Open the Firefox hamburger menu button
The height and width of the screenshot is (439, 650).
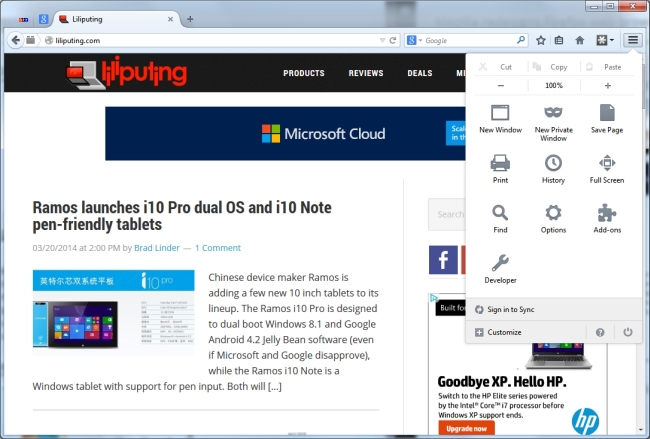pyautogui.click(x=633, y=40)
